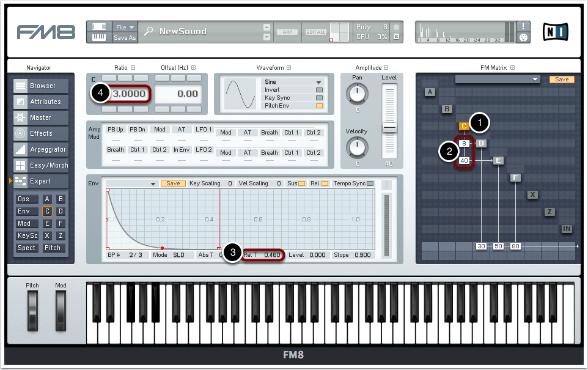Switch to the Master page

click(42, 118)
